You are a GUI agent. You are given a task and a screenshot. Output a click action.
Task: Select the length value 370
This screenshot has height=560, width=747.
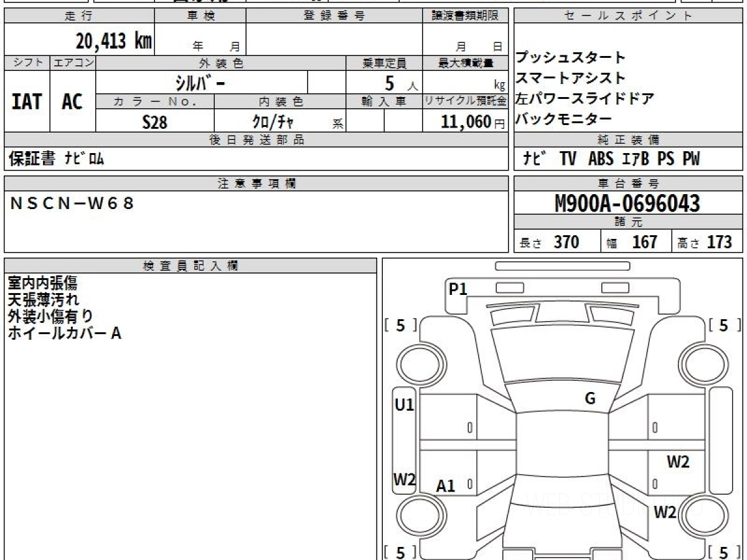point(566,242)
